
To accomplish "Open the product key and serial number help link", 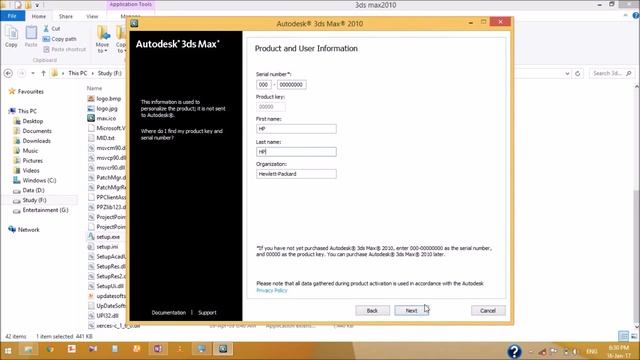I will [182, 134].
